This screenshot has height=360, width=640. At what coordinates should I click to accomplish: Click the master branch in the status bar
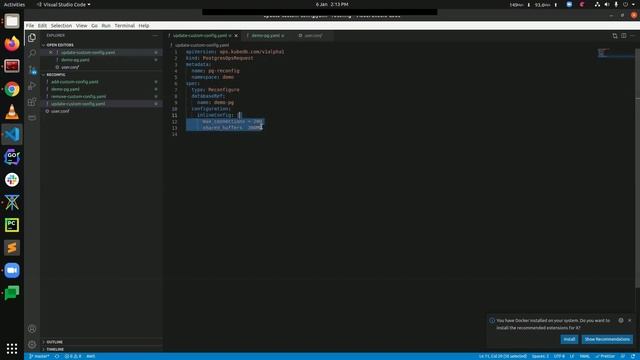point(39,356)
